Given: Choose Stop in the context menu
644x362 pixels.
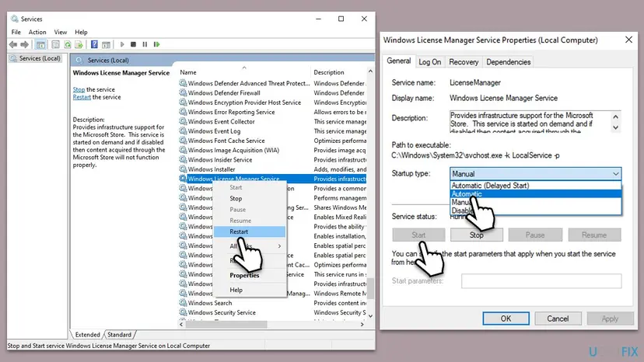Looking at the screenshot, I should point(250,198).
